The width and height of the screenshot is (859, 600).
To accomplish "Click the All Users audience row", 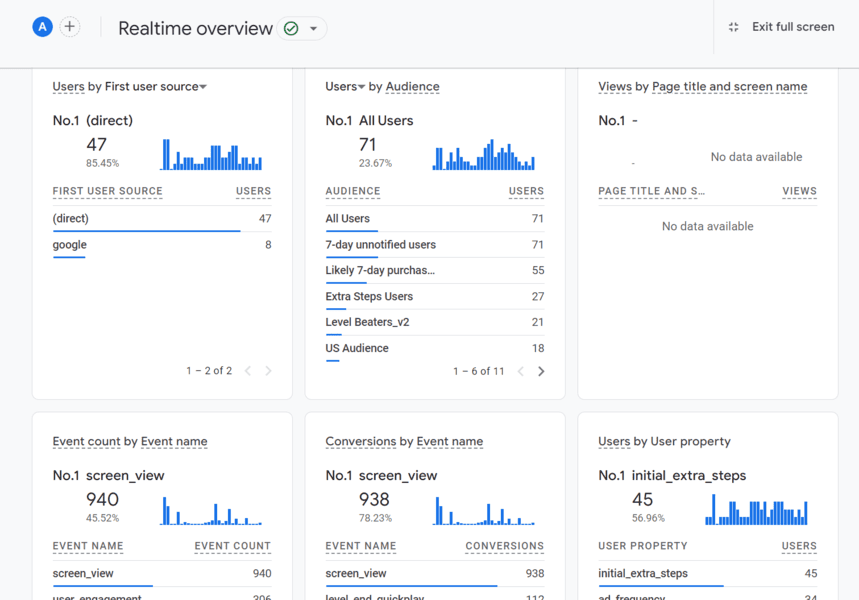I will click(434, 219).
